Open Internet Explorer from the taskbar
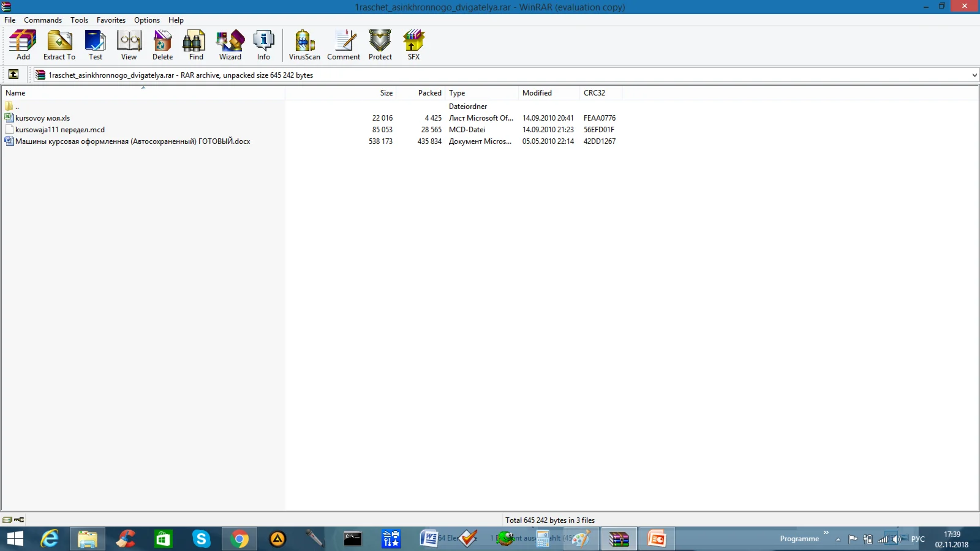 (50, 539)
